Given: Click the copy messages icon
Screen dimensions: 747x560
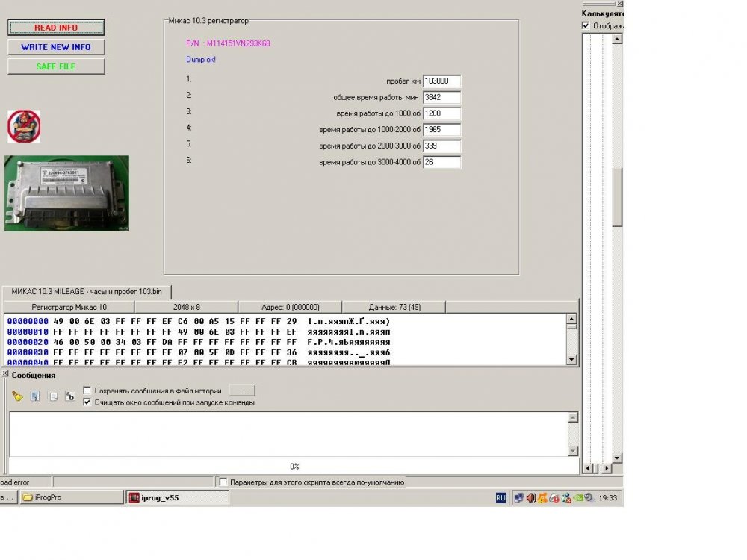Looking at the screenshot, I should point(52,396).
